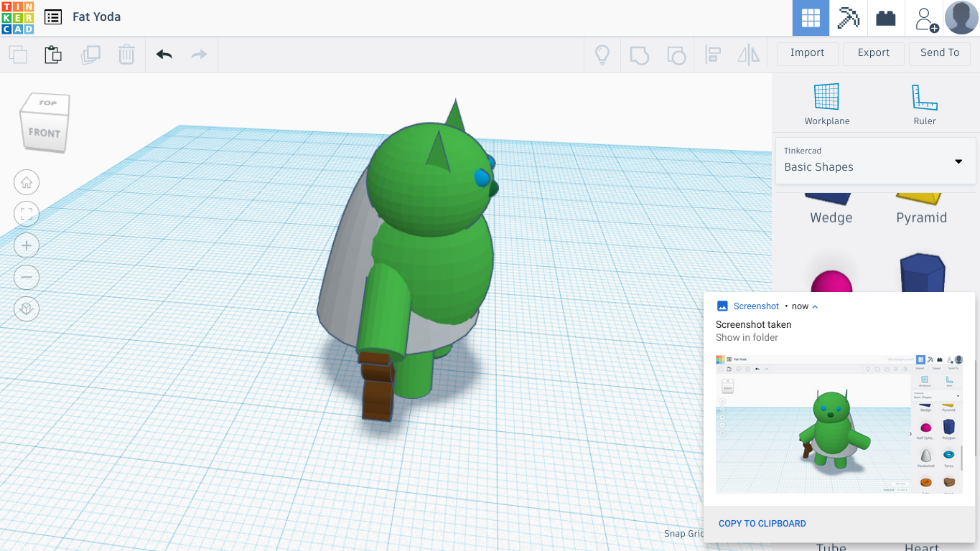Pick the pink Half Sphere shape
Screen dimensions: 980x551
tap(831, 283)
